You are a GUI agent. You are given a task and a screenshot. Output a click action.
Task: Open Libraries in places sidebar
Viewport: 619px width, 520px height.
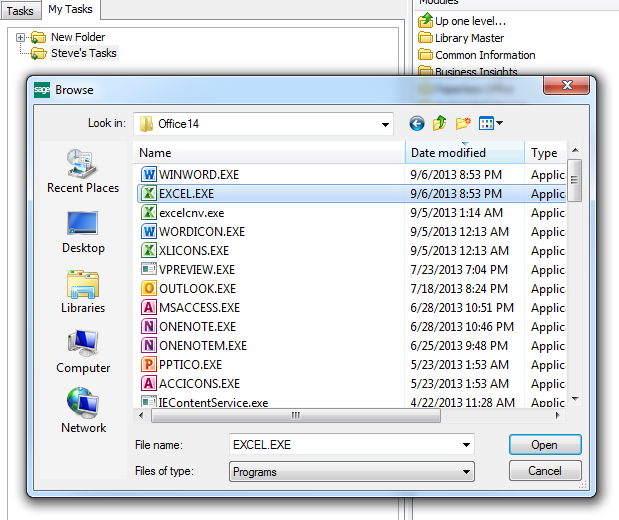tap(83, 292)
